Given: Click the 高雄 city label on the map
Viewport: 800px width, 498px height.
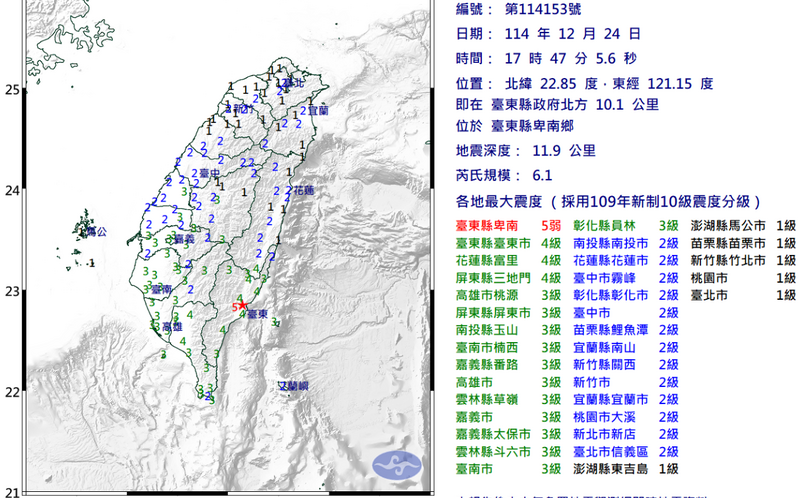Looking at the screenshot, I should (x=171, y=326).
